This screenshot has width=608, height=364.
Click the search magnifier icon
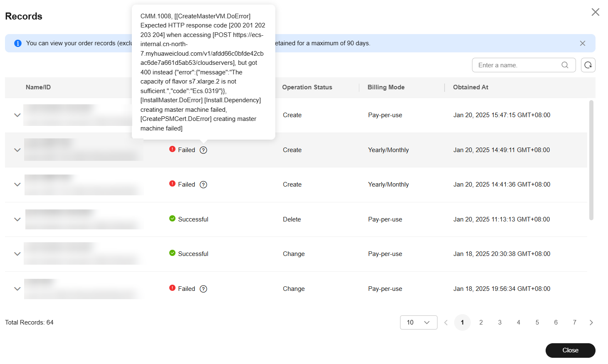[x=565, y=65]
